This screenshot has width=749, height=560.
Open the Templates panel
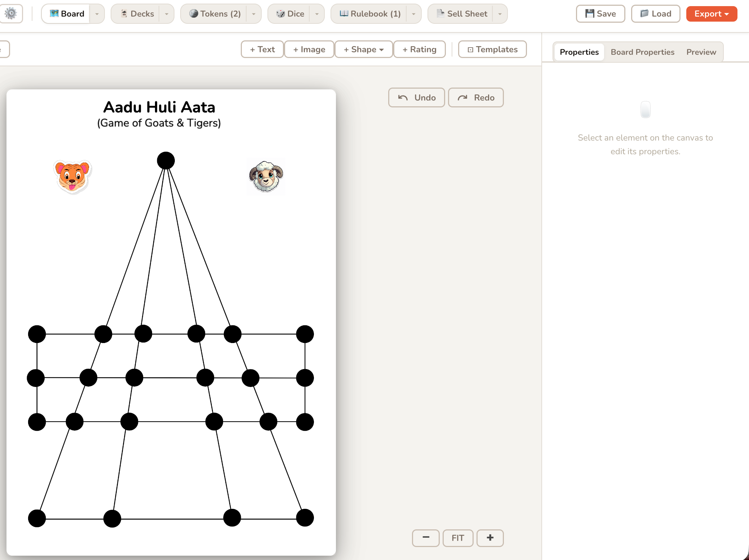point(492,49)
